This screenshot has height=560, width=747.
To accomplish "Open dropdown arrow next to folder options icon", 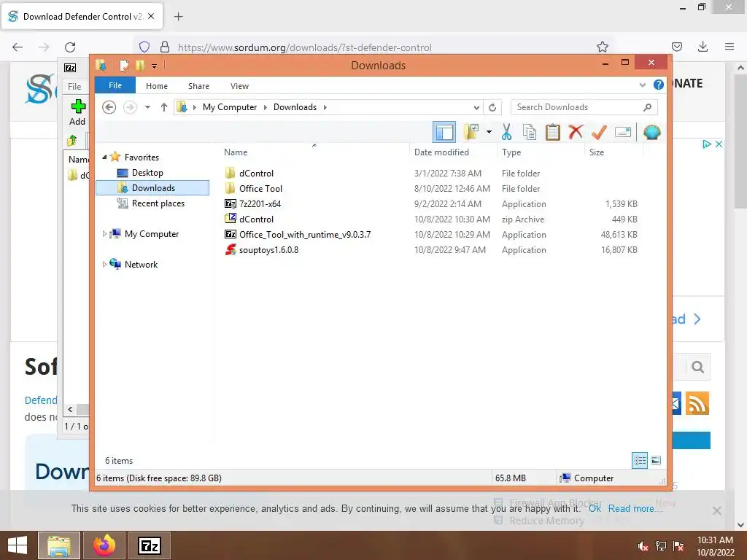I will (489, 132).
